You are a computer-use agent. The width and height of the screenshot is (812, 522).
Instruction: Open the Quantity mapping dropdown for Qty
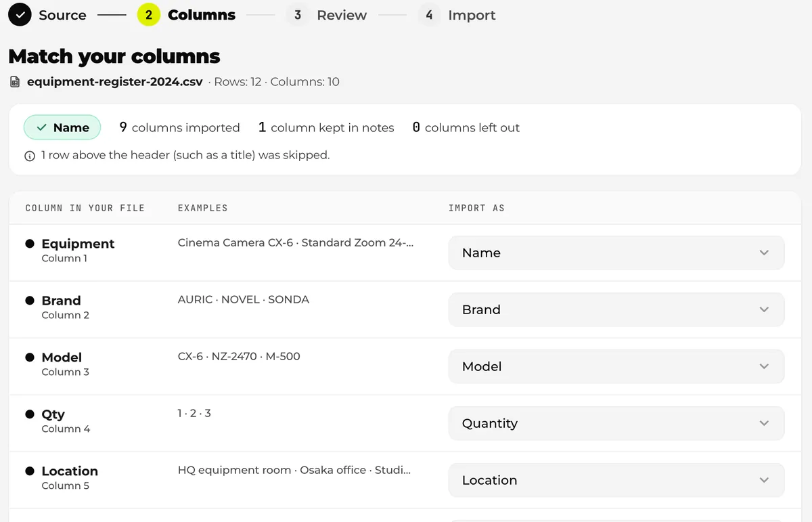(x=616, y=423)
